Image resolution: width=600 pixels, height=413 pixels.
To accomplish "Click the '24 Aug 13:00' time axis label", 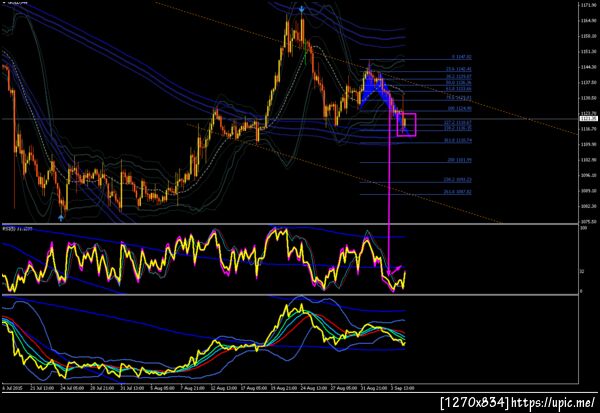I will tap(314, 388).
